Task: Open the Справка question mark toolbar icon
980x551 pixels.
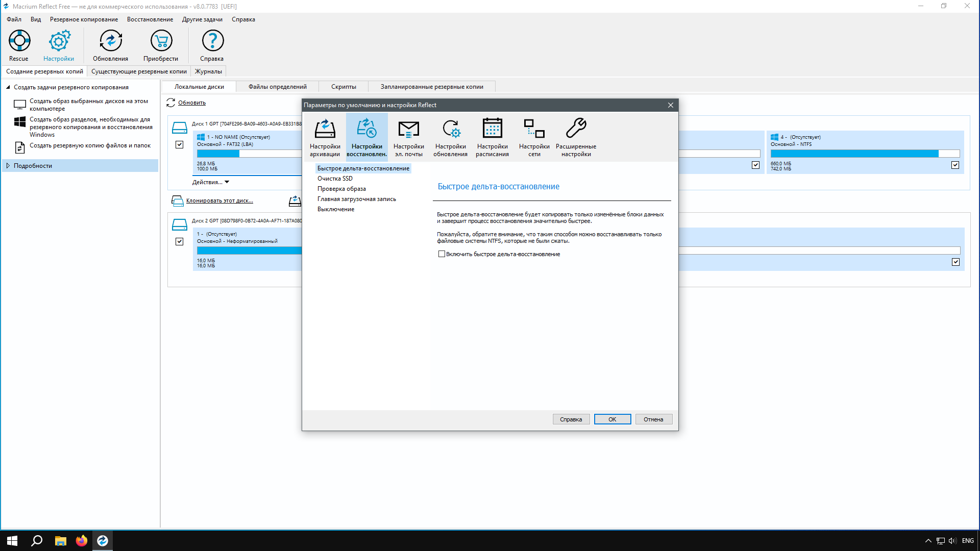Action: (x=212, y=46)
